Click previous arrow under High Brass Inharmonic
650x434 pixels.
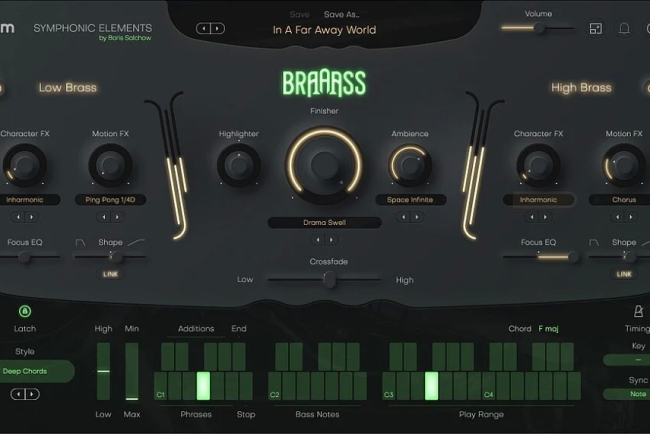tap(532, 217)
